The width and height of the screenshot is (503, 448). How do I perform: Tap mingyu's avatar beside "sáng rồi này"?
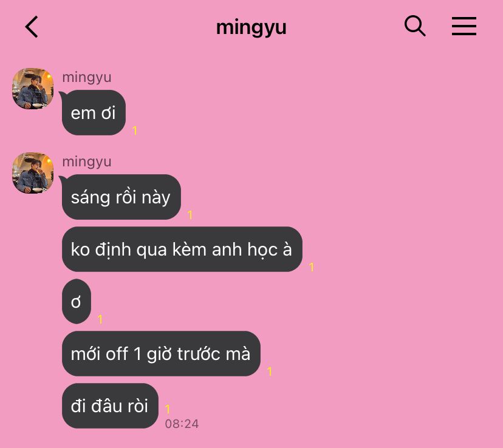click(x=33, y=173)
